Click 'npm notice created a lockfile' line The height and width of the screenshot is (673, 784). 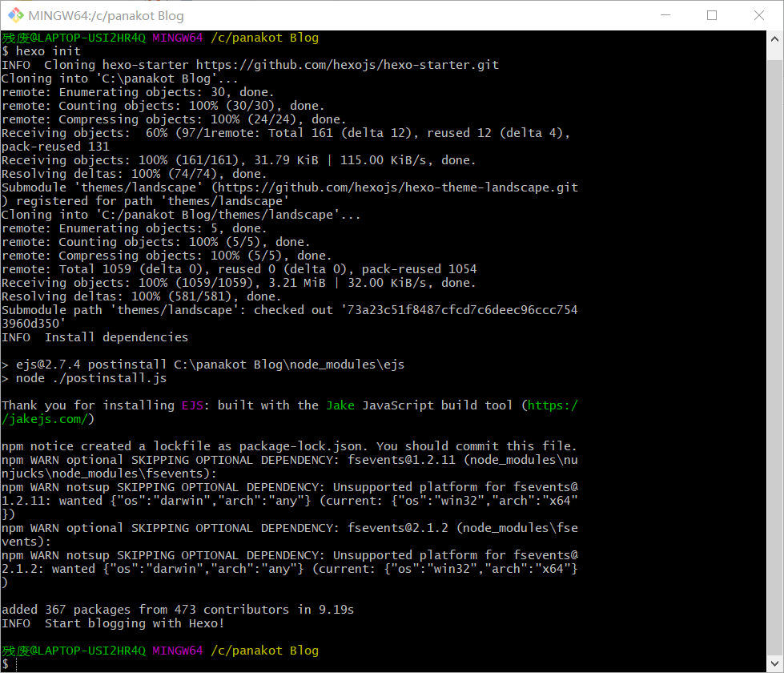point(290,446)
